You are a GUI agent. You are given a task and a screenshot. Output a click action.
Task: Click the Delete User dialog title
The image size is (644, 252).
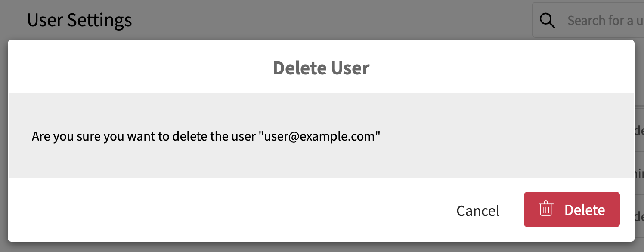[321, 68]
